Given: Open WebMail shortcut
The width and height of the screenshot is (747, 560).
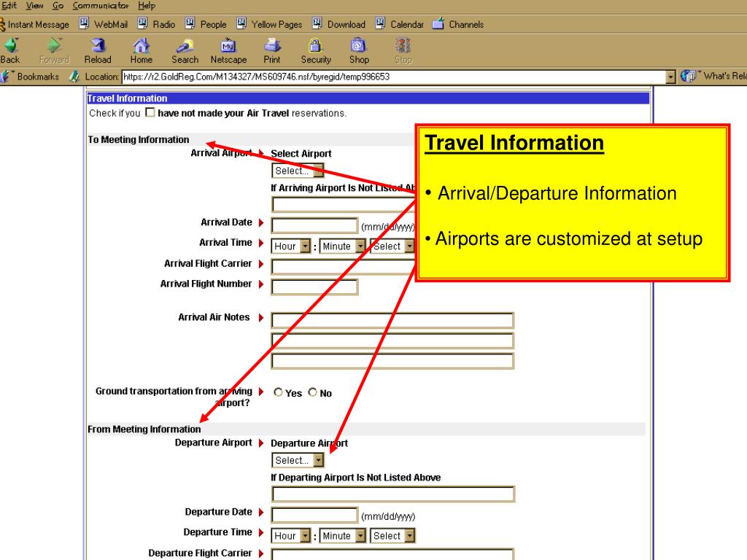Looking at the screenshot, I should [x=104, y=24].
